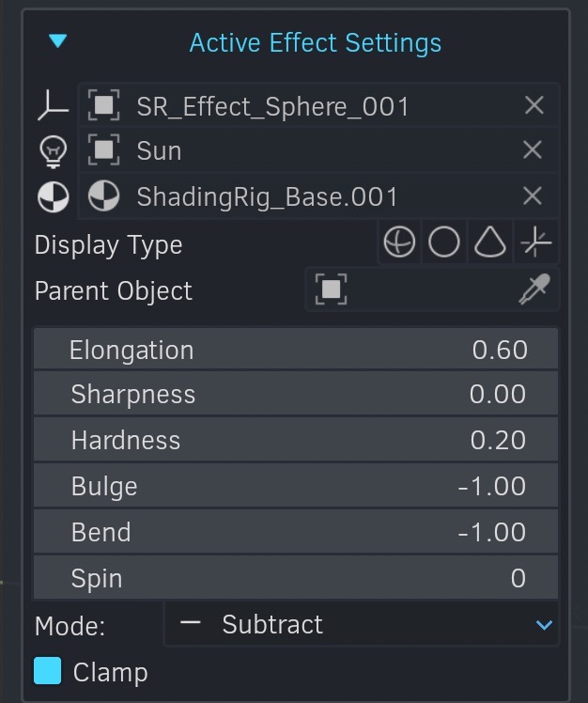Click the object icon beside SR_Effect_Sphere_001

(x=103, y=105)
